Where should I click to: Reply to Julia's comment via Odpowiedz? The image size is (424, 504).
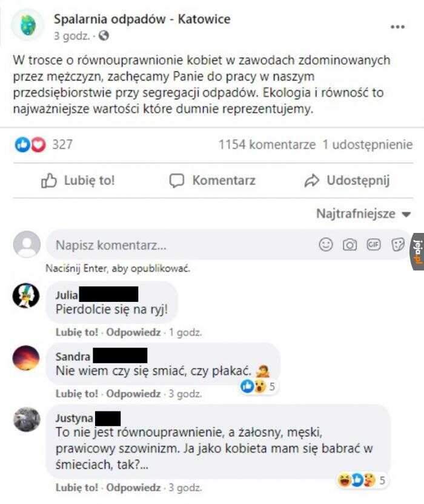coord(133,332)
